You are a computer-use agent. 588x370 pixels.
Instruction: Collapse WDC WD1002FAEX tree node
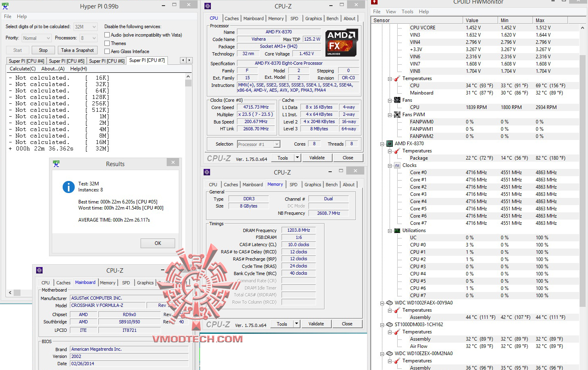point(382,303)
